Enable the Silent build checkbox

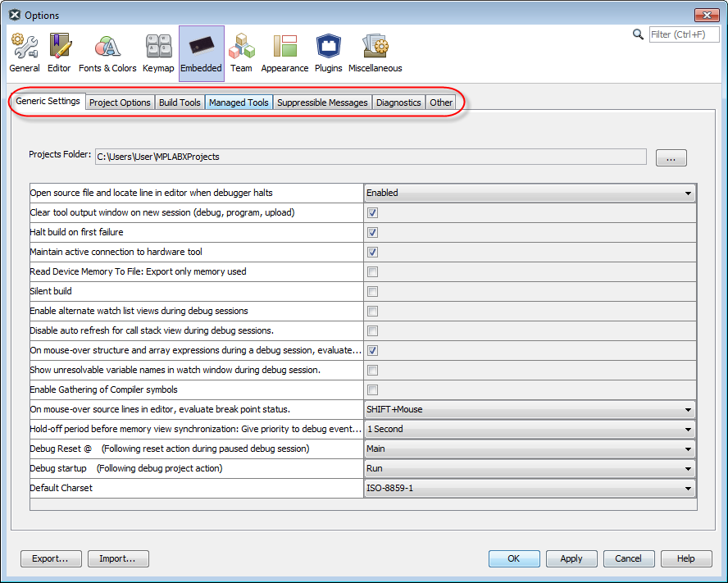372,292
